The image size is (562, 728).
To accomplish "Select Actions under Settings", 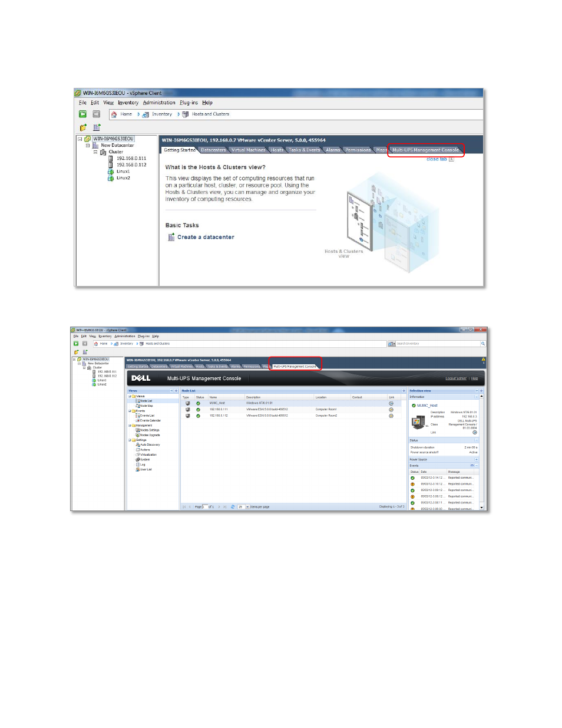I will [145, 450].
